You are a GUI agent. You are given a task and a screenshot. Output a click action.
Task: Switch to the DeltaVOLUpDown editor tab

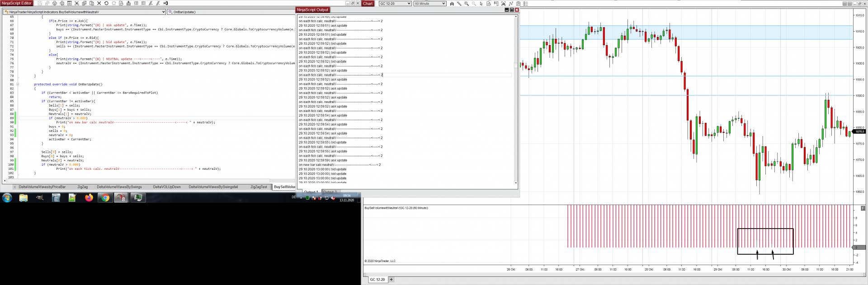[x=166, y=187]
